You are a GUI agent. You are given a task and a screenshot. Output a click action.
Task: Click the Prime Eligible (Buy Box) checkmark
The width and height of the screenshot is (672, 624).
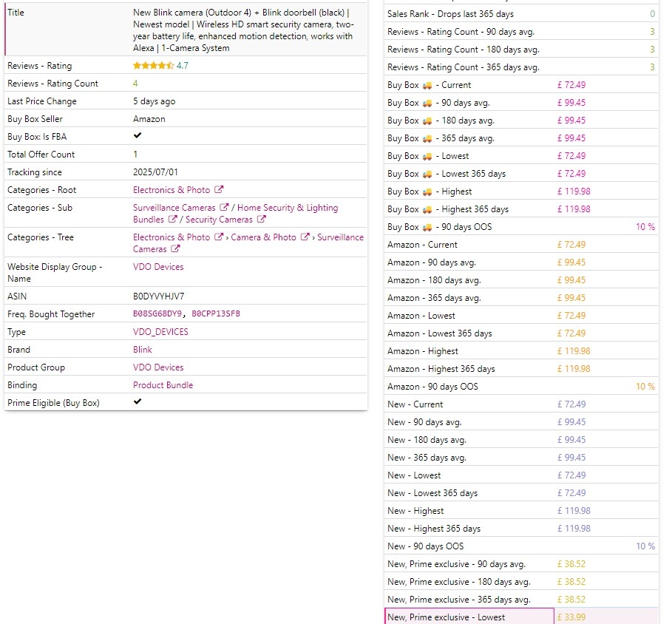(138, 402)
